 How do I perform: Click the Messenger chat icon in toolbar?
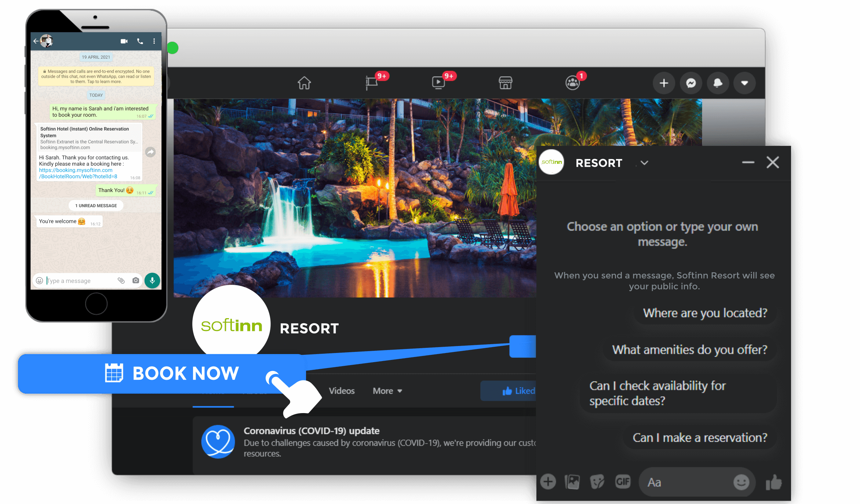691,83
